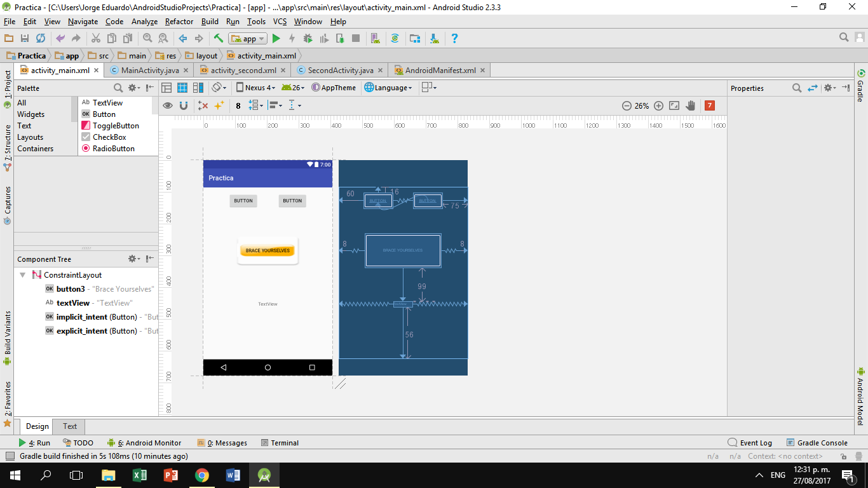Image resolution: width=868 pixels, height=488 pixels.
Task: Switch to Design surface view
Action: click(x=166, y=88)
